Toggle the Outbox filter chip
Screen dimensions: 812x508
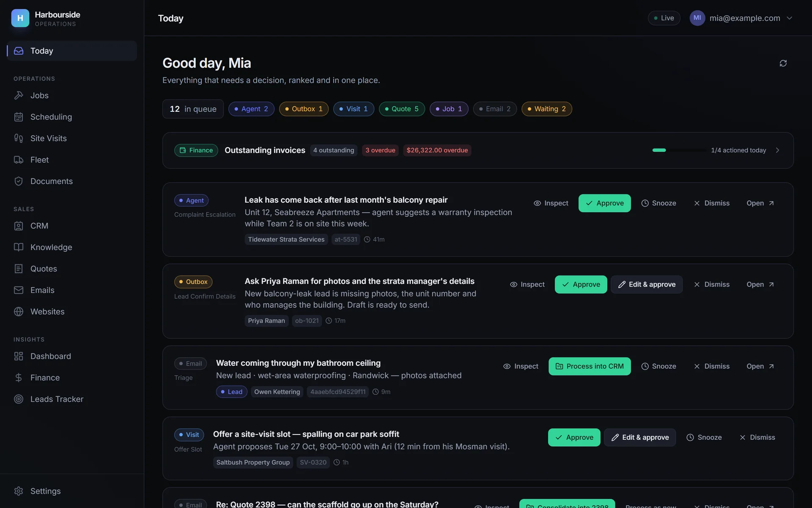click(304, 109)
